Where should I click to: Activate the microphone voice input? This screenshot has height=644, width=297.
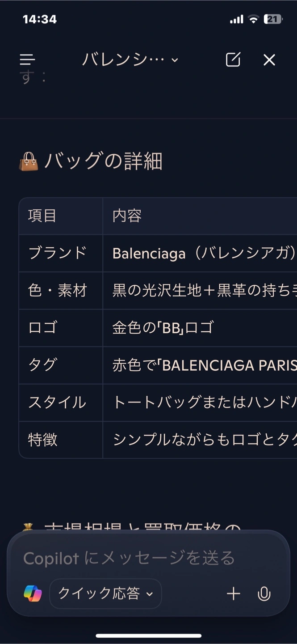pos(264,593)
